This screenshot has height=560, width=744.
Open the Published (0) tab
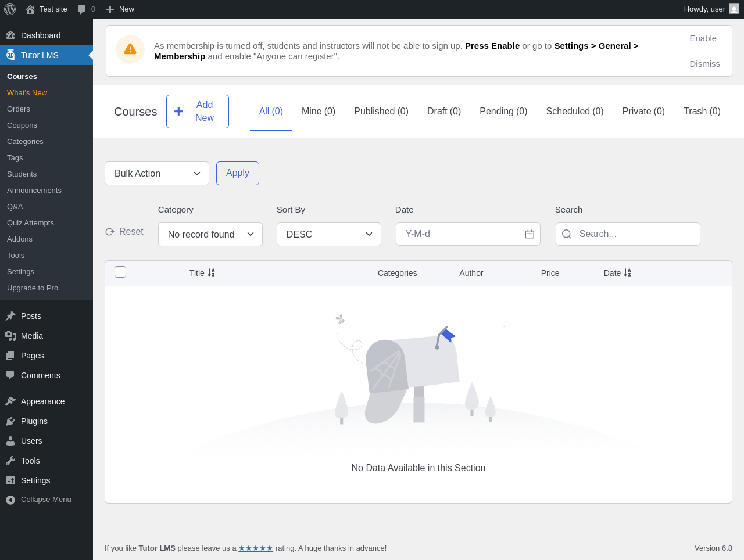[x=381, y=112]
